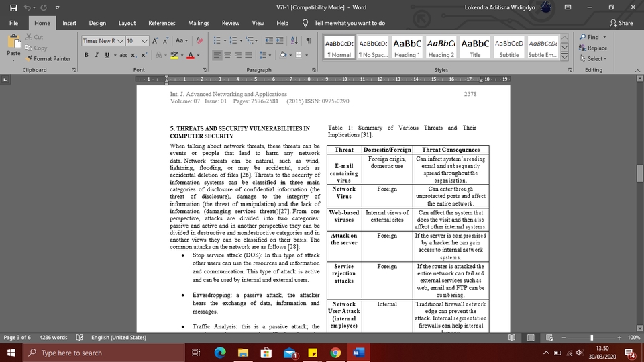Click the Share button
The height and width of the screenshot is (362, 644).
click(621, 23)
